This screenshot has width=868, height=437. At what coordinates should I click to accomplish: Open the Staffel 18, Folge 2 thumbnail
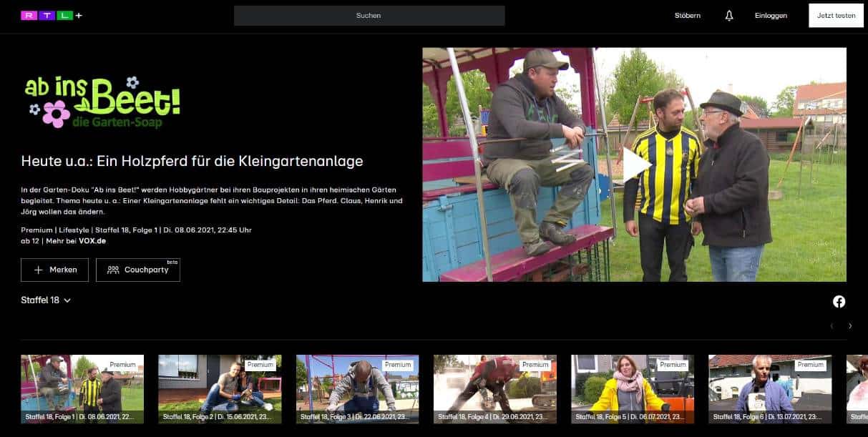click(220, 389)
